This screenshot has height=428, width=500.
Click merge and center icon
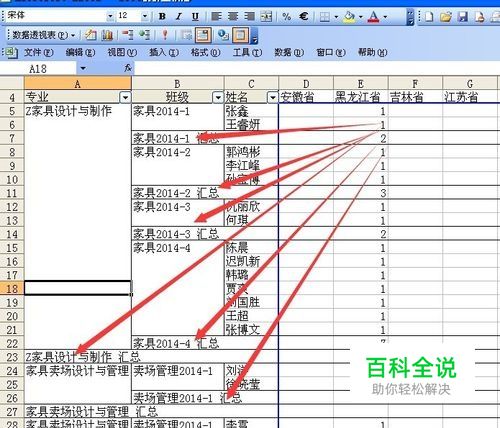tap(266, 16)
